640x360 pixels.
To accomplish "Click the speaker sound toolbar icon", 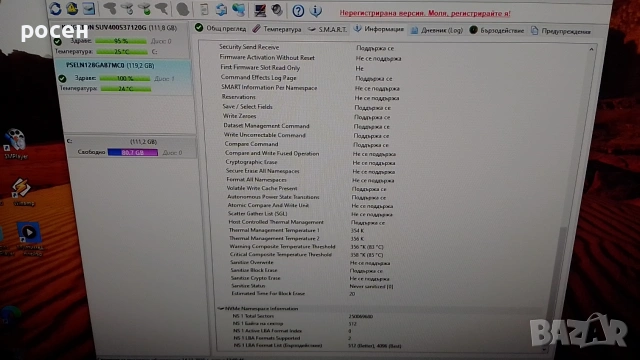I will click(277, 10).
